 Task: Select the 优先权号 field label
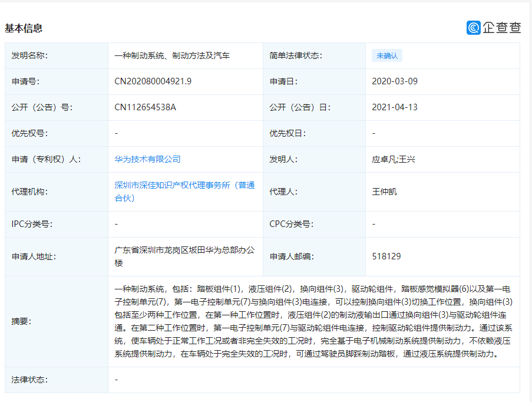29,133
